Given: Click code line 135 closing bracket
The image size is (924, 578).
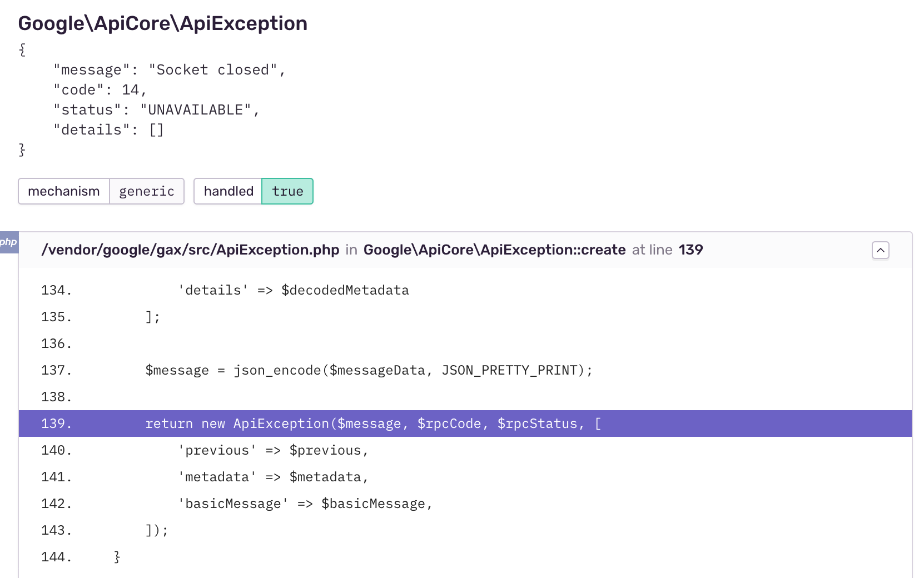Looking at the screenshot, I should click(x=465, y=317).
